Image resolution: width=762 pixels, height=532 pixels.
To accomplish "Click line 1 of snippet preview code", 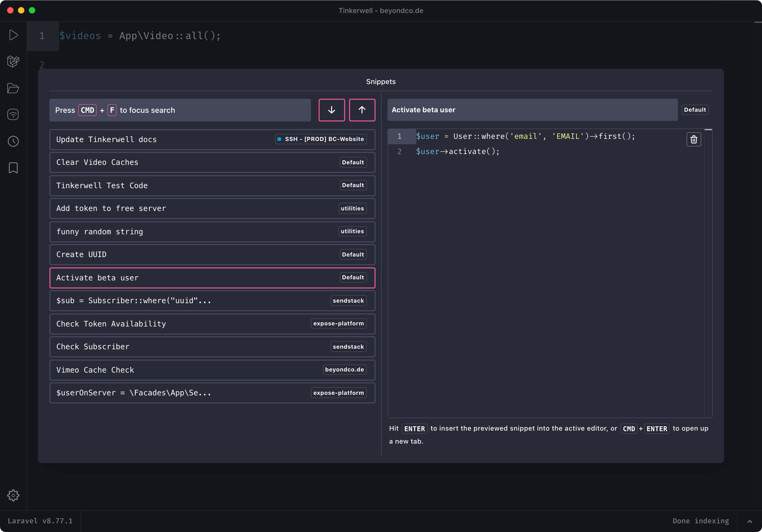I will [x=526, y=136].
